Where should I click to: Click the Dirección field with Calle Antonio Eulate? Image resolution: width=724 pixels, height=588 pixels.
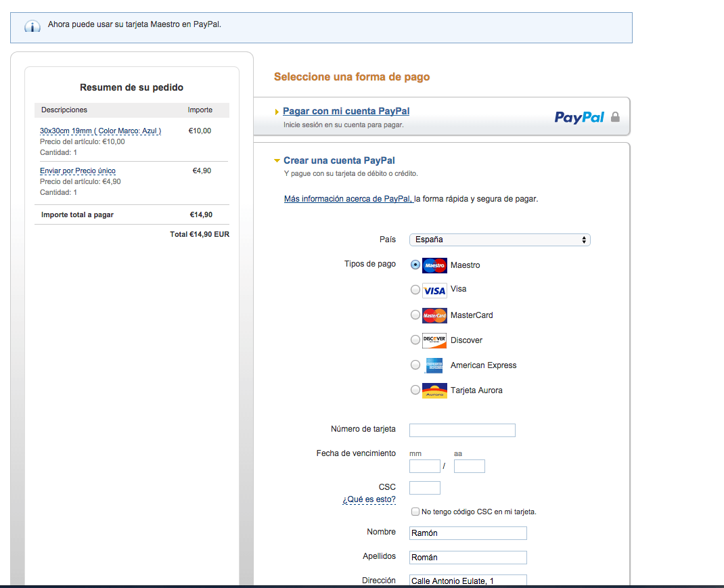(468, 581)
